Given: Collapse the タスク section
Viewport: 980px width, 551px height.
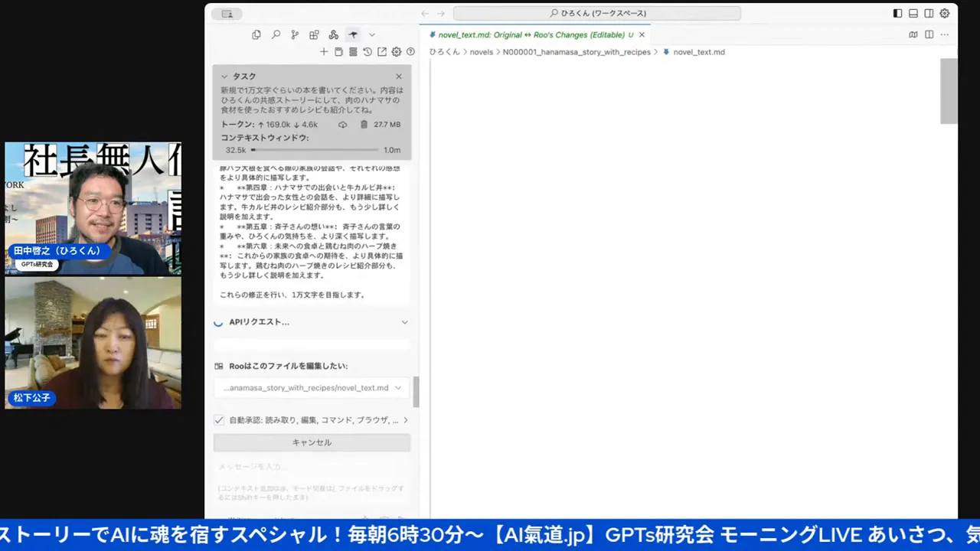Looking at the screenshot, I should (x=225, y=76).
